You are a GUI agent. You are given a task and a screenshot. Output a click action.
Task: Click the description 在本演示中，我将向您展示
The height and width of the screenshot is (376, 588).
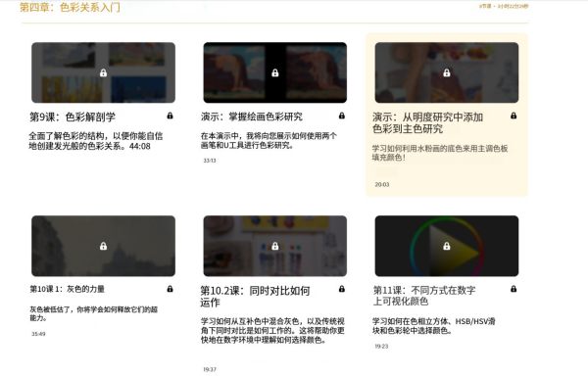269,140
